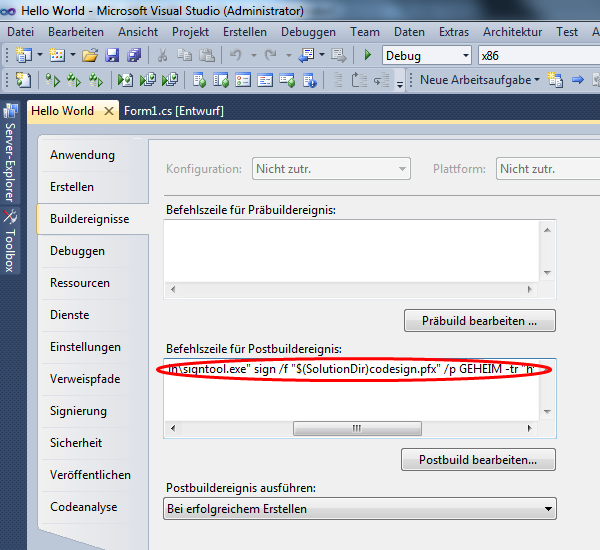
Task: Open the Bearbeiten menu
Action: pyautogui.click(x=76, y=32)
